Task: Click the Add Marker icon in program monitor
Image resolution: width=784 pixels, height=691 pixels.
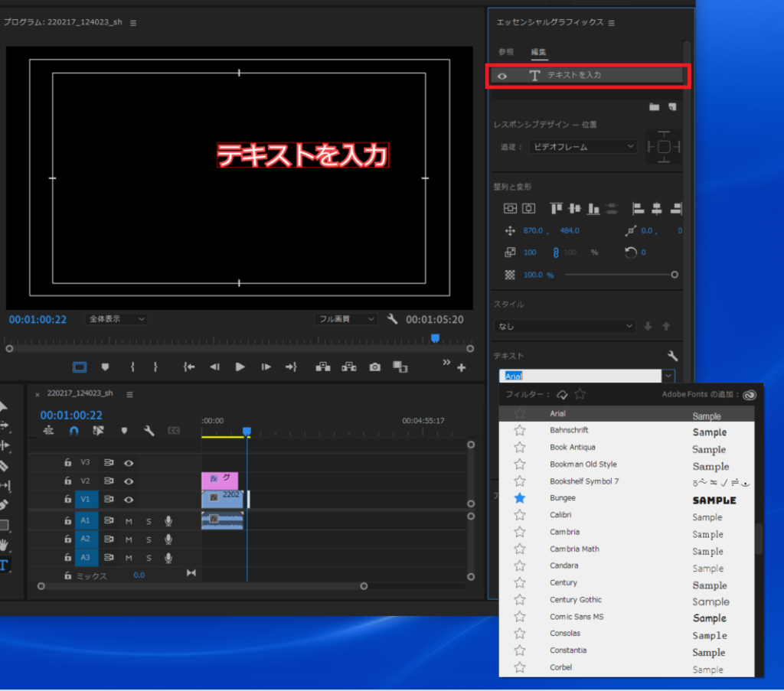Action: tap(106, 367)
